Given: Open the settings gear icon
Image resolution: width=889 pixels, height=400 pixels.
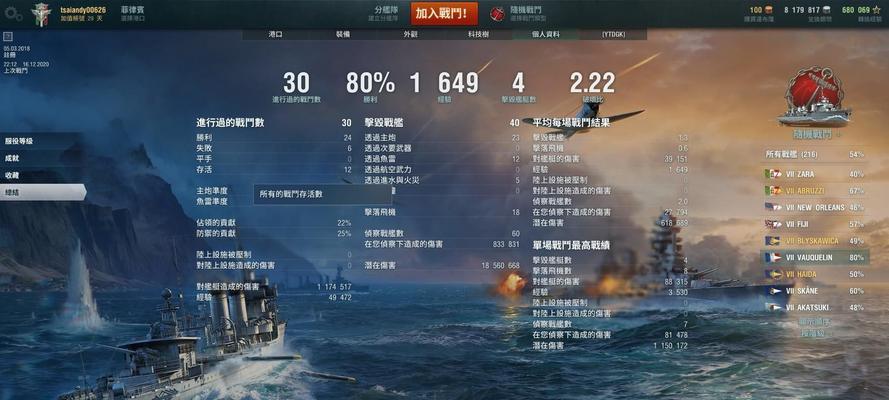Looking at the screenshot, I should click(x=12, y=14).
